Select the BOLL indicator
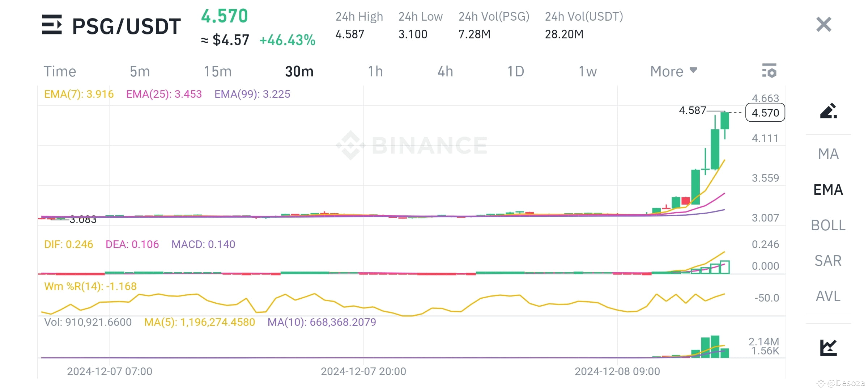The image size is (868, 391). [828, 225]
